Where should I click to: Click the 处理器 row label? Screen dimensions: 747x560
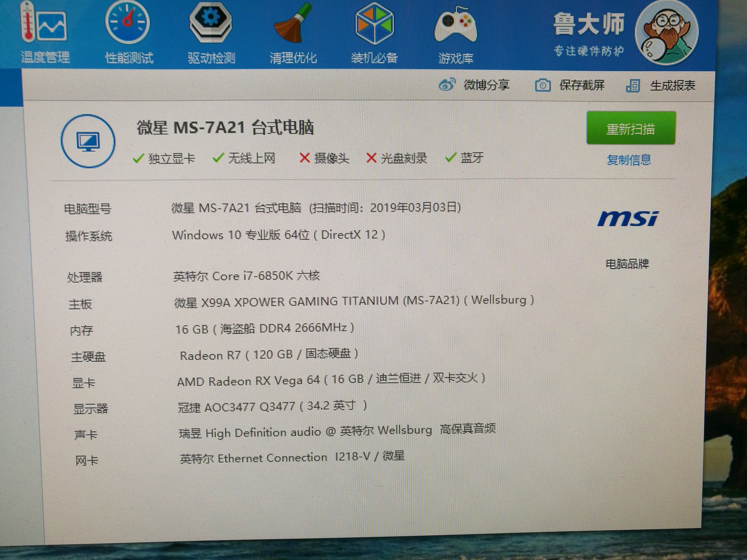click(x=85, y=277)
